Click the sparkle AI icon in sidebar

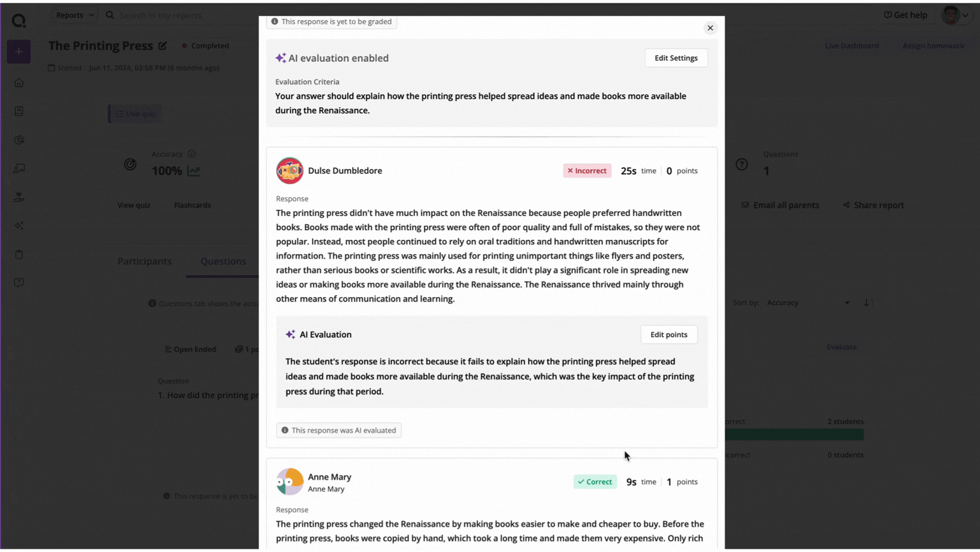pyautogui.click(x=19, y=226)
